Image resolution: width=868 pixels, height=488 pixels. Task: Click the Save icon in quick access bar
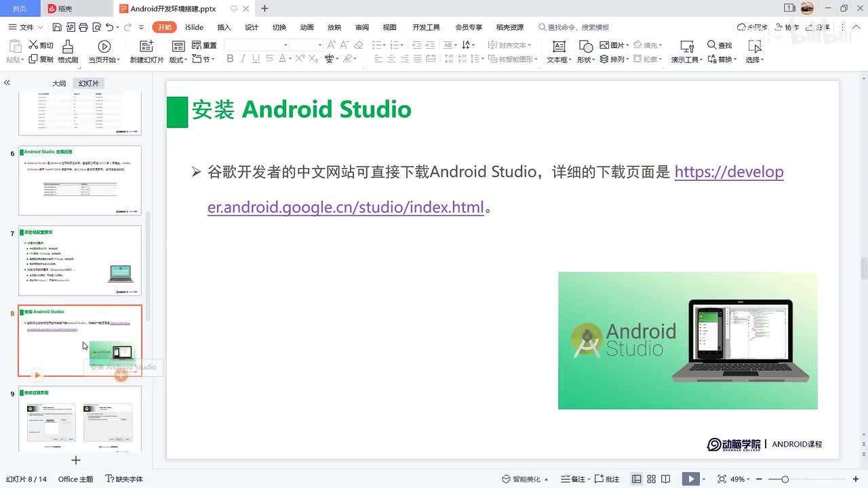pos(57,27)
